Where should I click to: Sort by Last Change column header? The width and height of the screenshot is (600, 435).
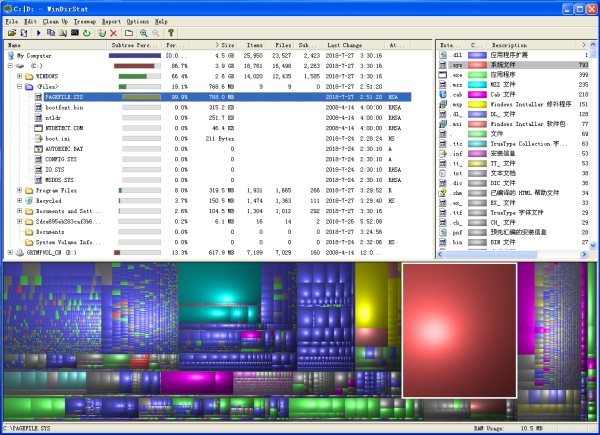coord(344,45)
